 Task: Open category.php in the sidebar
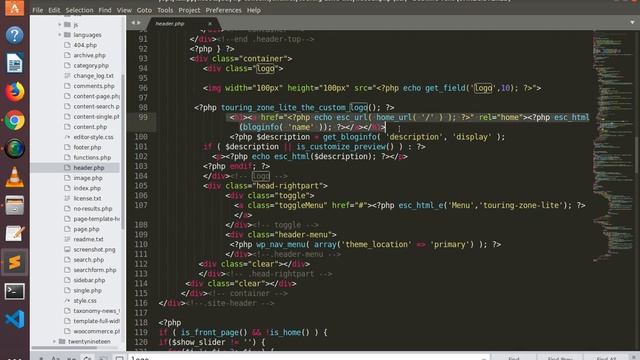point(91,65)
